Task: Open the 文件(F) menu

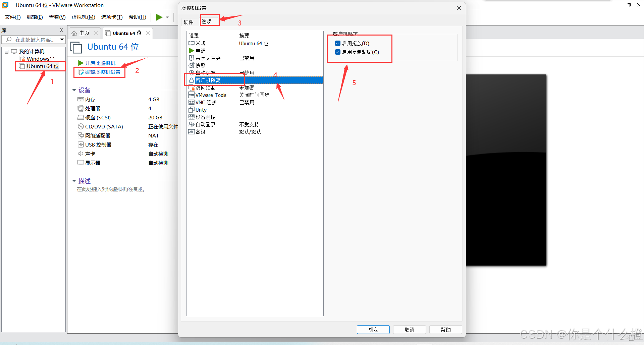Action: pos(13,17)
